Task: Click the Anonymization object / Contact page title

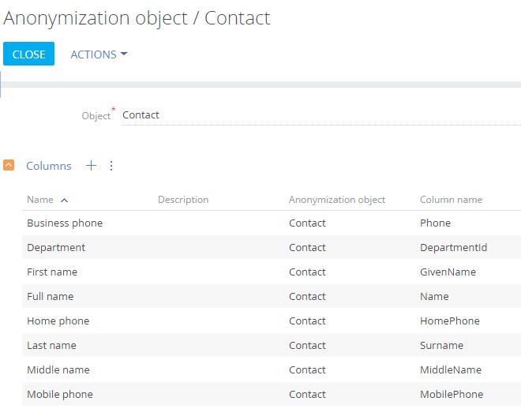Action: [x=137, y=18]
